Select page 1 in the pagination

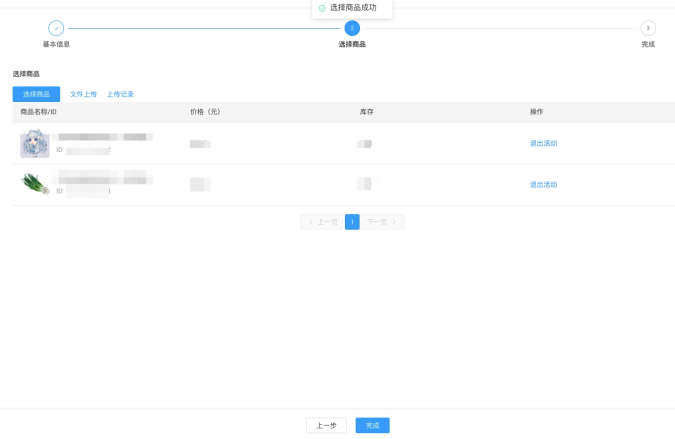tap(352, 222)
